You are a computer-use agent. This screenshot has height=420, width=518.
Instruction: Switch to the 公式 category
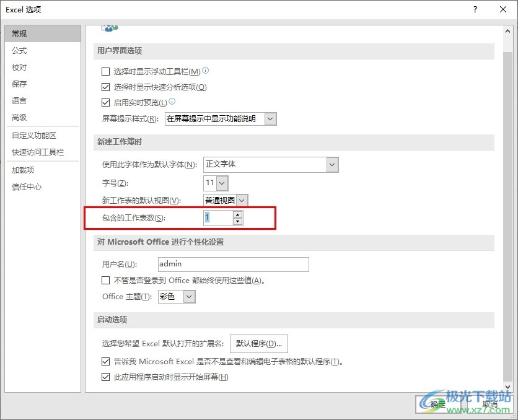(x=19, y=51)
